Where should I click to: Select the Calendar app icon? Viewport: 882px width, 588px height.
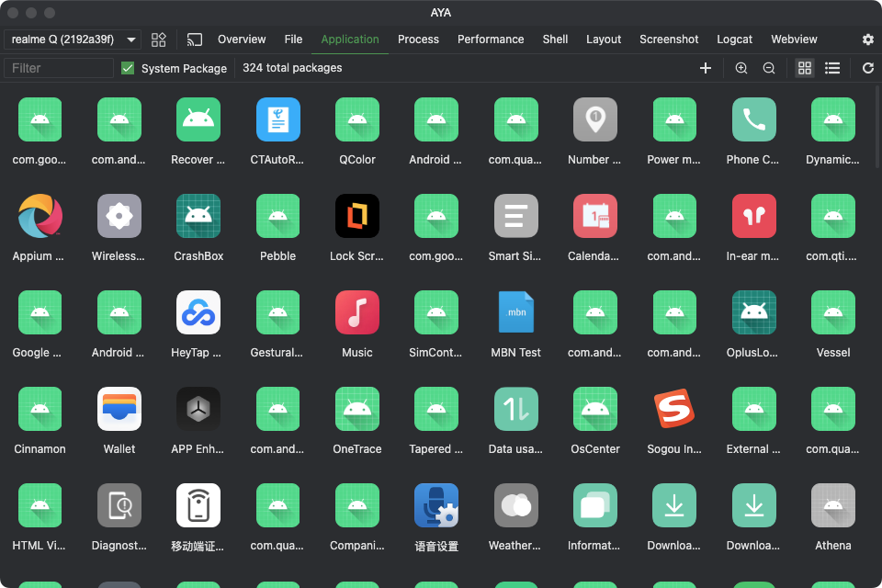coord(595,216)
